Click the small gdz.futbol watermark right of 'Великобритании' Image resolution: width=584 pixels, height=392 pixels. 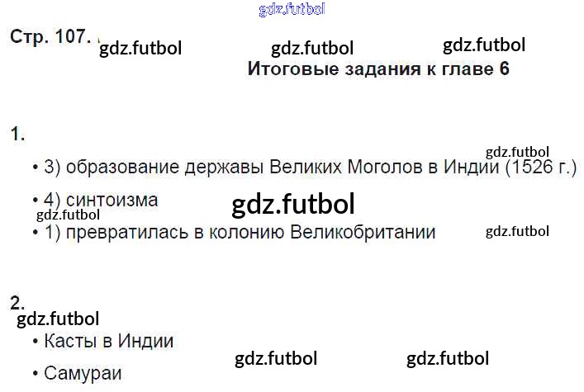point(517,231)
